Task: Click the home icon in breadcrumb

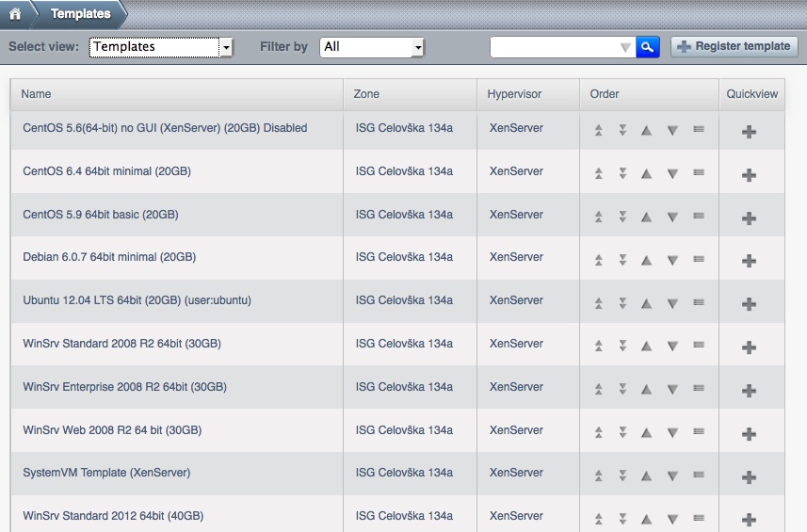Action: (x=15, y=14)
